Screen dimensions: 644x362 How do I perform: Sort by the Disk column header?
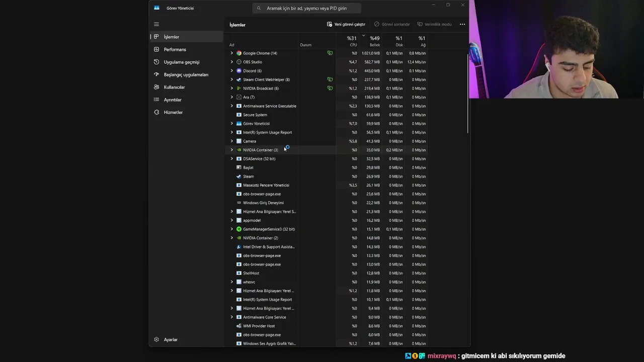pyautogui.click(x=394, y=41)
